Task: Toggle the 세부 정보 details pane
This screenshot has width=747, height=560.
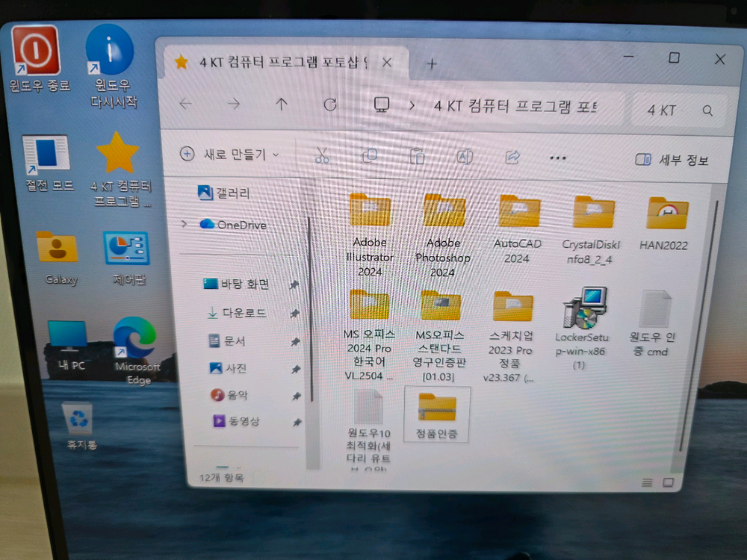Action: tap(671, 158)
